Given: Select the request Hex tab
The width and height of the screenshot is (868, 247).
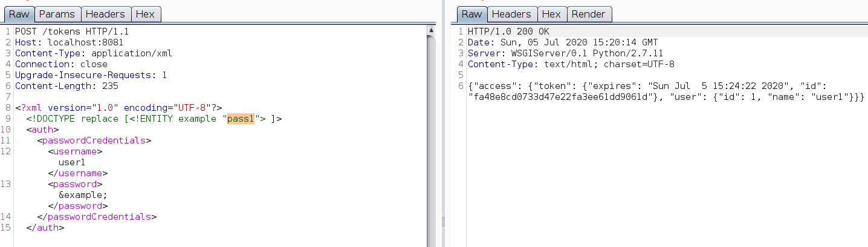Looking at the screenshot, I should pyautogui.click(x=145, y=14).
